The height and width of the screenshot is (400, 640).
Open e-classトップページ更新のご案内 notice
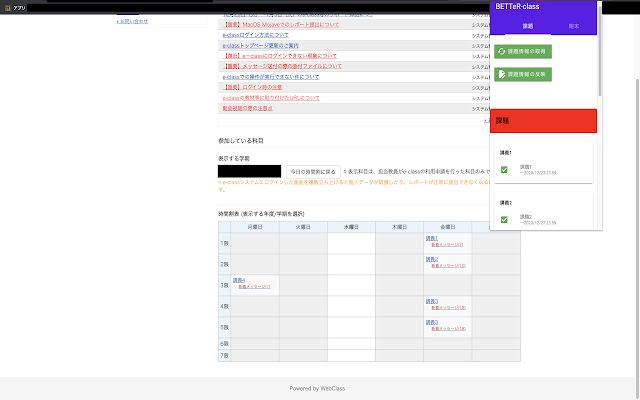point(260,46)
